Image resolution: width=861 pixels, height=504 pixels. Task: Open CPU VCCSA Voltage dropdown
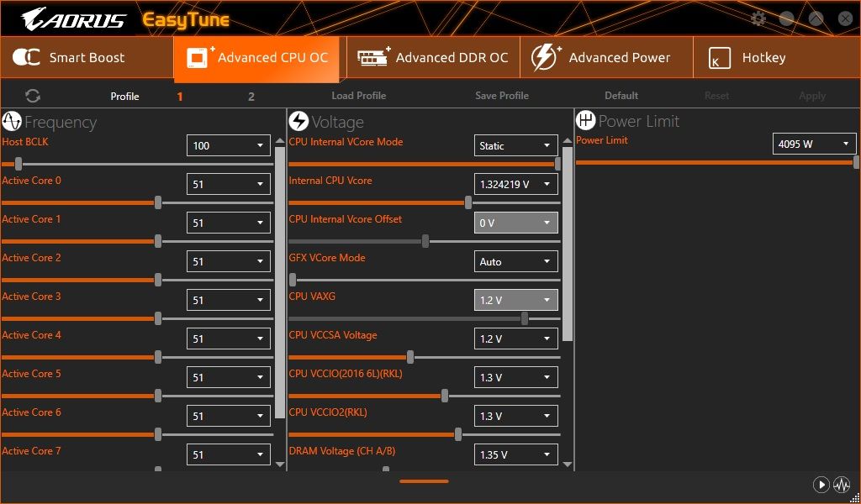[516, 339]
